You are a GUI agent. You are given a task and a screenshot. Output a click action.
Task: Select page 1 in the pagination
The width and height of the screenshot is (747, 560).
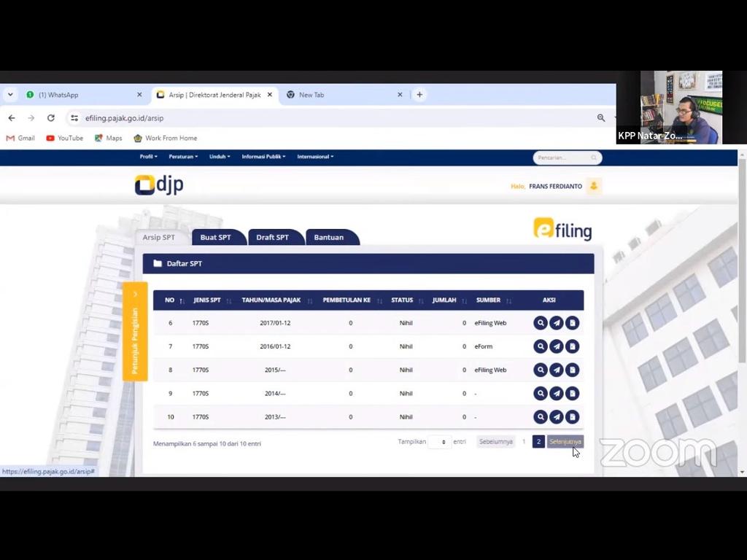point(524,442)
